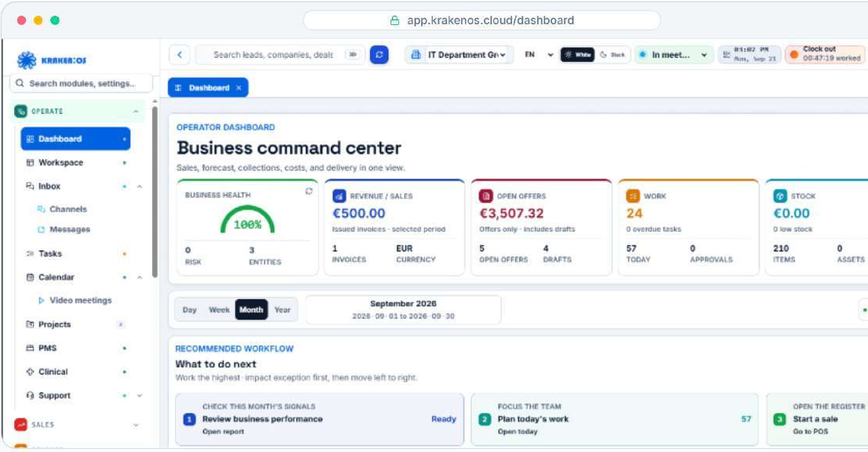The height and width of the screenshot is (452, 868).
Task: Click the Open Offers card icon
Action: pos(485,196)
